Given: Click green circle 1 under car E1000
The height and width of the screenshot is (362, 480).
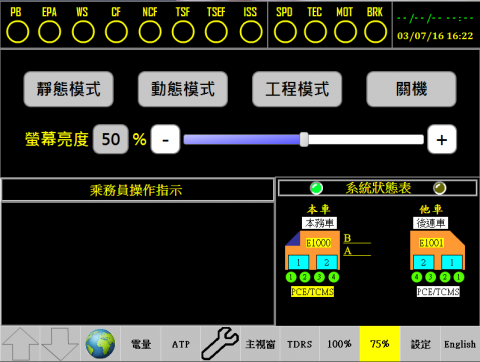Looking at the screenshot, I should 291,277.
